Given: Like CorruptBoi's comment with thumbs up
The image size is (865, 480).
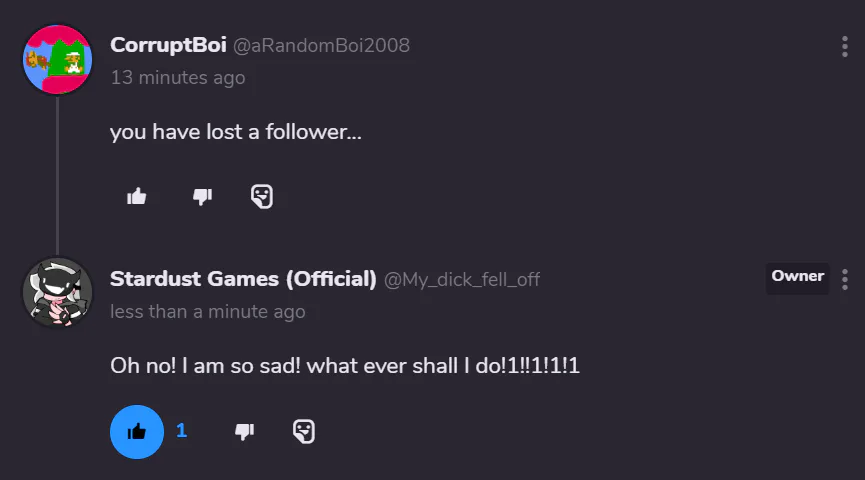Looking at the screenshot, I should (x=137, y=196).
